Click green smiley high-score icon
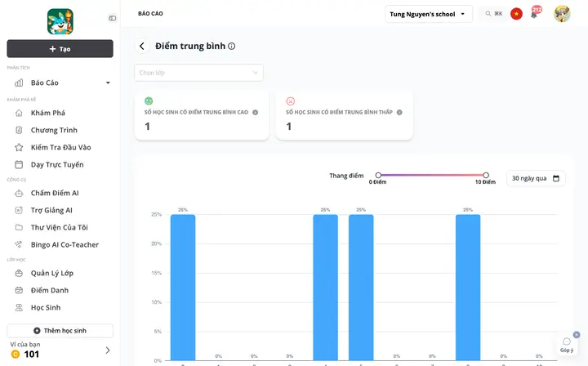This screenshot has height=366, width=588. click(149, 100)
